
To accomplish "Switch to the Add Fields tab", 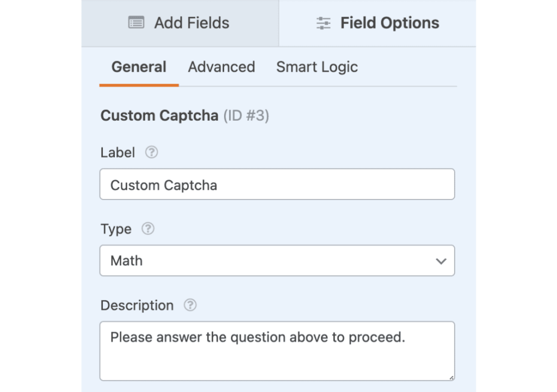I will coord(180,23).
